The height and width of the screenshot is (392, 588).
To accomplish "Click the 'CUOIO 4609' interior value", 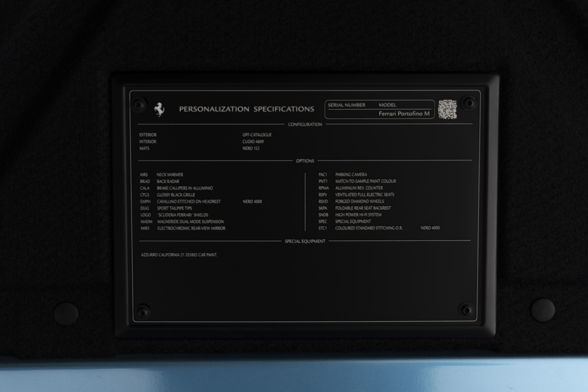I will (x=253, y=141).
